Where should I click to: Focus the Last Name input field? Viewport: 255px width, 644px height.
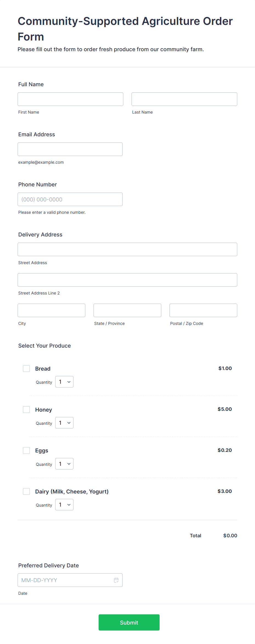click(x=184, y=99)
